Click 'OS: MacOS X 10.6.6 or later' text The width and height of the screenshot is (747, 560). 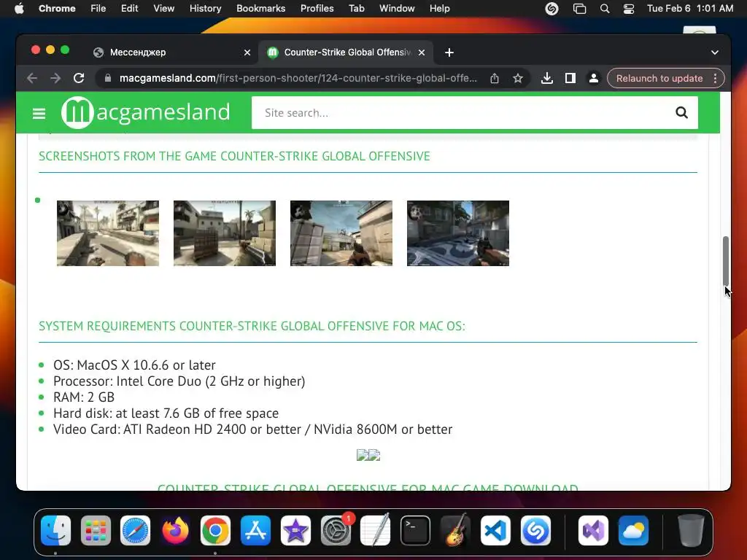[134, 365]
